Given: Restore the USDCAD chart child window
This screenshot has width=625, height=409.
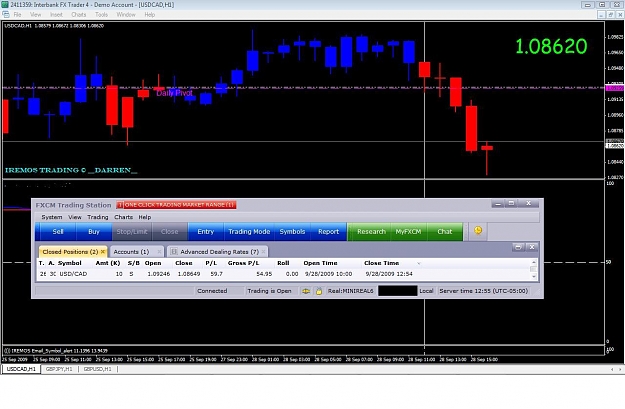Looking at the screenshot, I should (610, 15).
